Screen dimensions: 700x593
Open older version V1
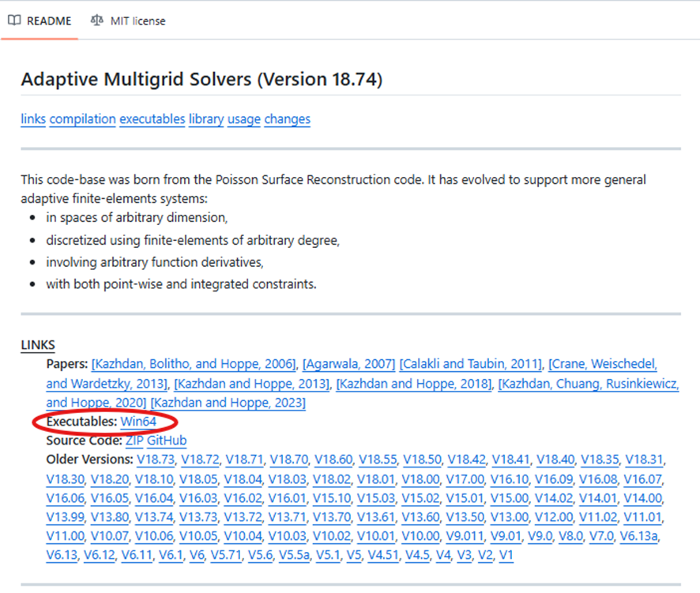point(506,556)
